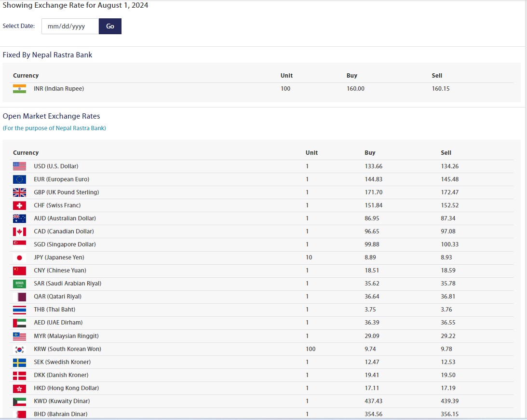Click the Indian flag icon
The width and height of the screenshot is (527, 420).
20,89
